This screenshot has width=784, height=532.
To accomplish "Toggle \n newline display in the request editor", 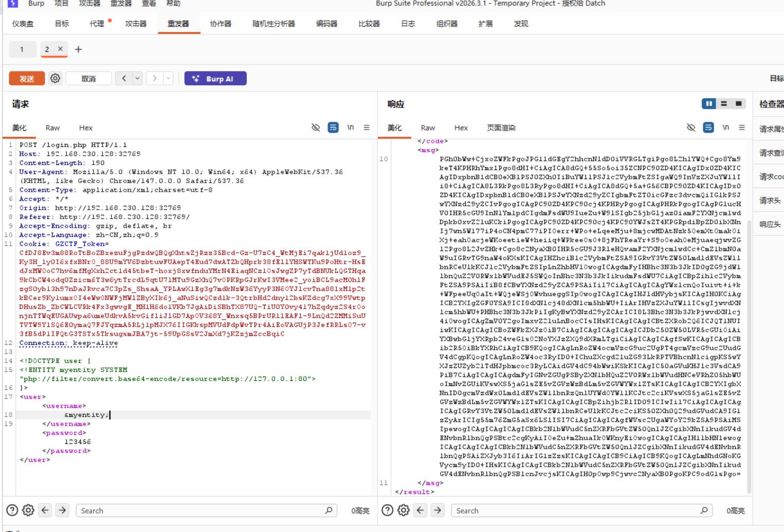I will click(x=351, y=127).
